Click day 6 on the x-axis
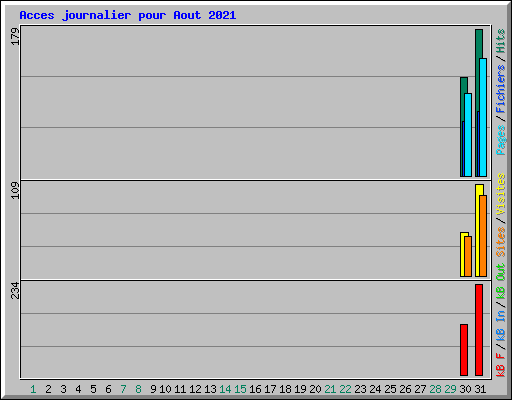The width and height of the screenshot is (512, 400). point(108,389)
